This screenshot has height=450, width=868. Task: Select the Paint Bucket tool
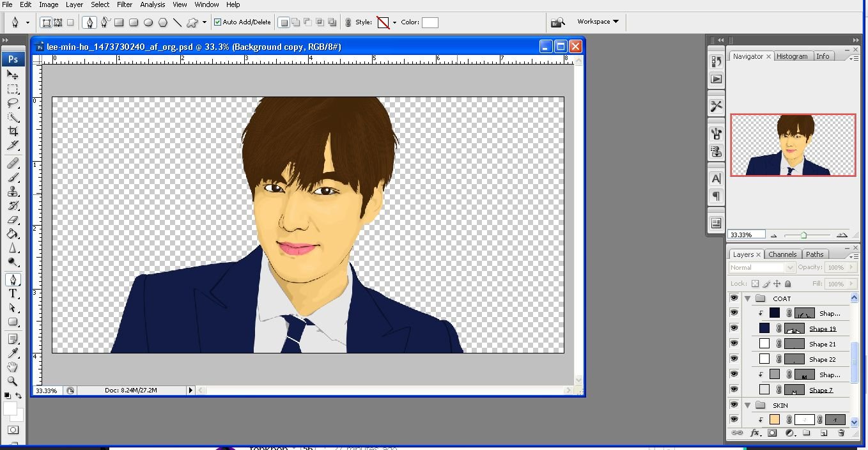(x=13, y=234)
